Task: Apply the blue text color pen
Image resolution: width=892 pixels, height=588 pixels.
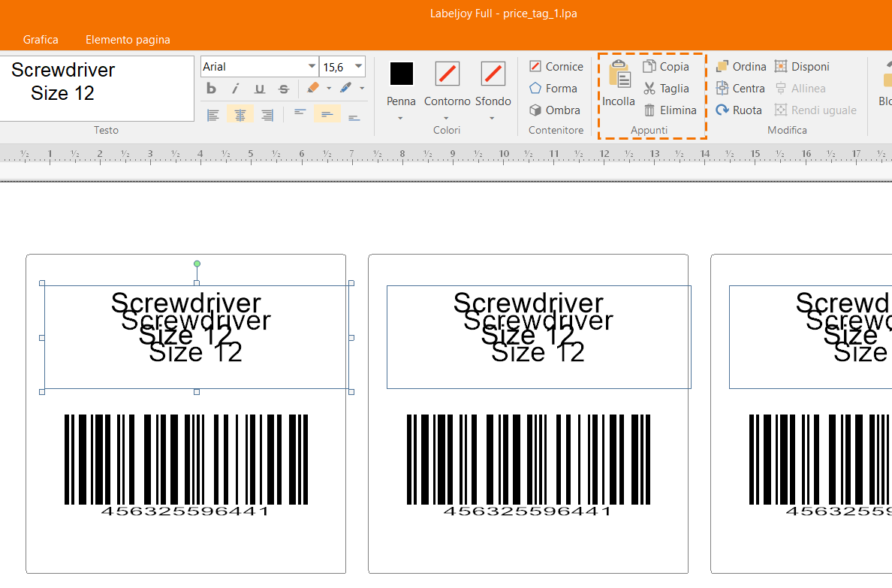Action: coord(346,88)
